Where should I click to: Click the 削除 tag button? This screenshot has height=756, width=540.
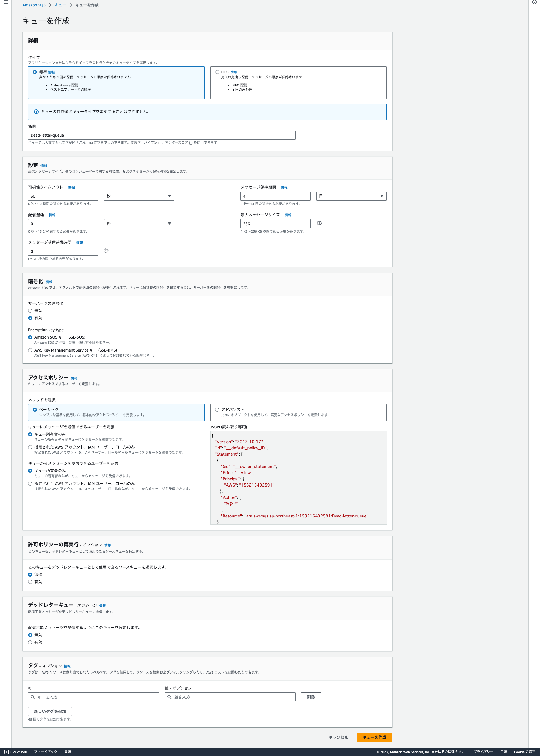(311, 697)
